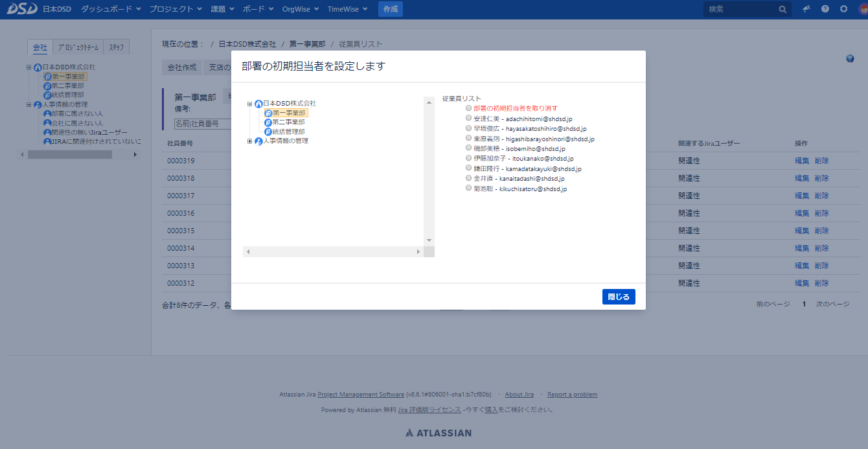Click 編集 for employee 0000319
This screenshot has height=449, width=868.
(802, 161)
